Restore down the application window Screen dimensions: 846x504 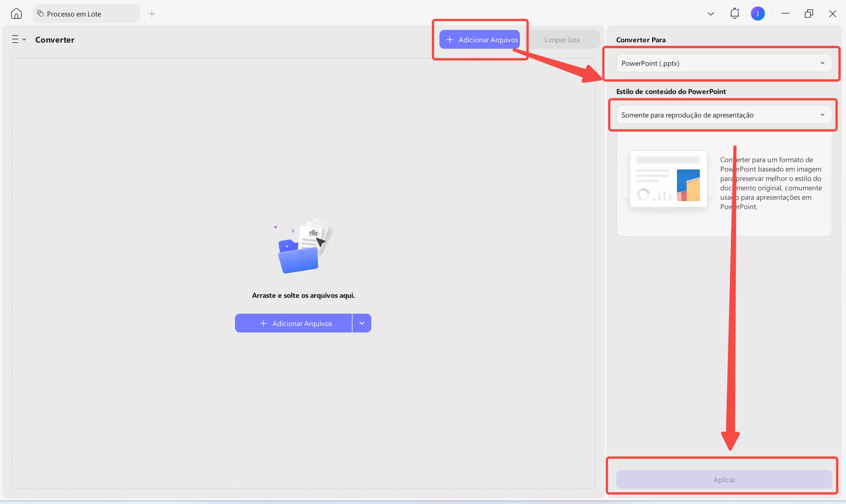[x=809, y=13]
